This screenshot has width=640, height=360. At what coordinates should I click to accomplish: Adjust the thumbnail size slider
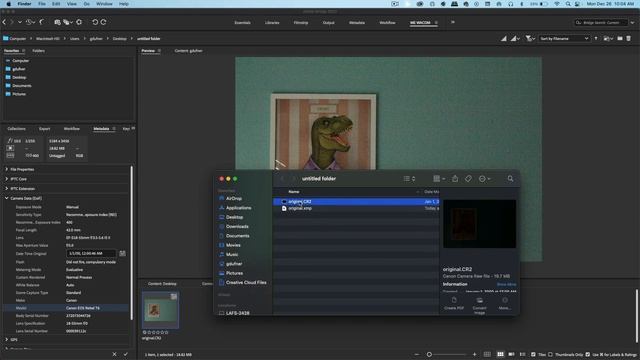[429, 354]
